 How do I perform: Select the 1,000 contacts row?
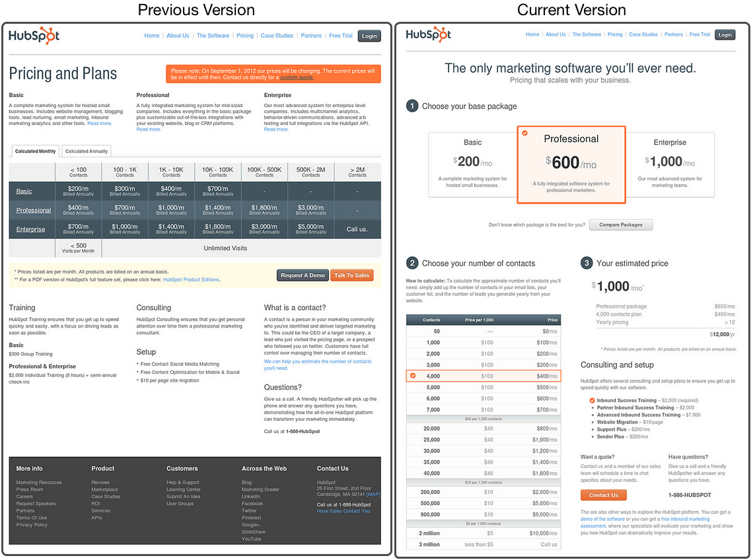coord(483,343)
